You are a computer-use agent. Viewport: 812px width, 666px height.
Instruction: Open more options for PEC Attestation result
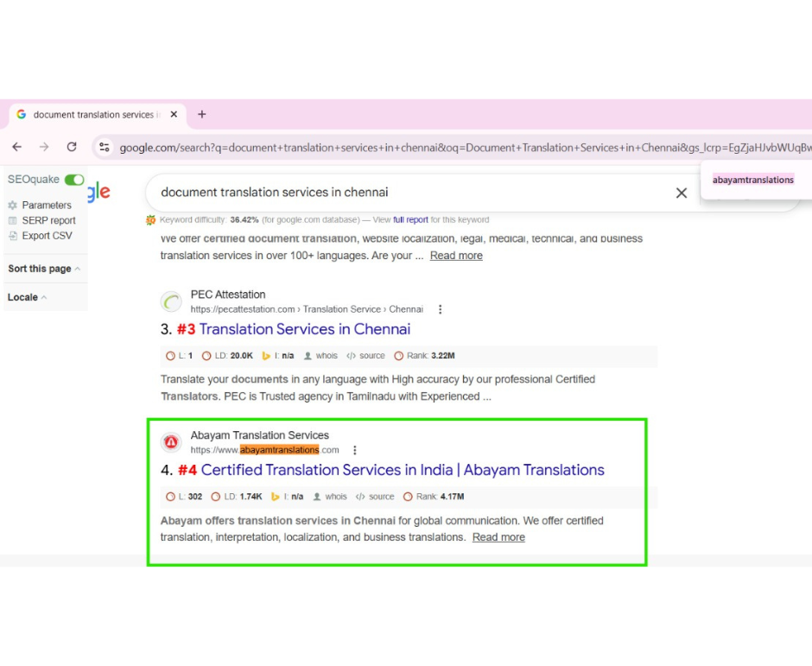[441, 309]
